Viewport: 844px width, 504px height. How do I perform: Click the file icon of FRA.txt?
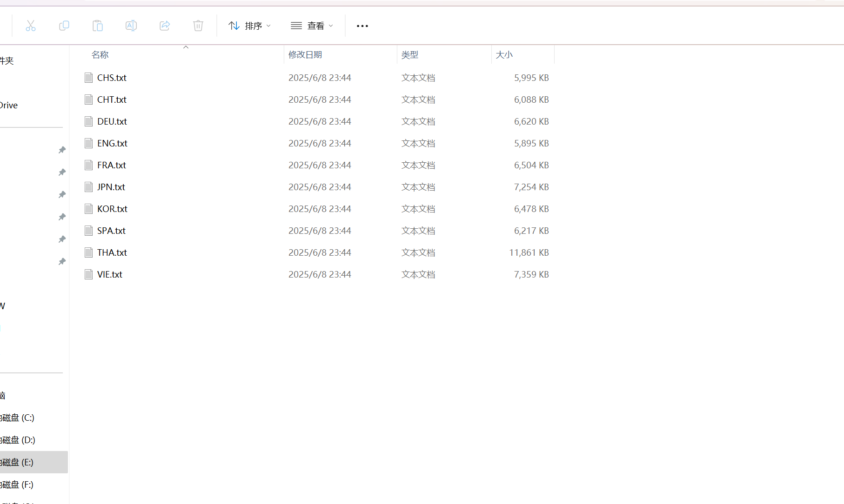[89, 165]
